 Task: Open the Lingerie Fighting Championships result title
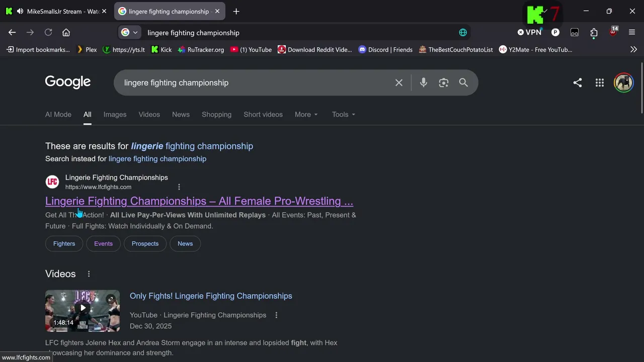coord(199,201)
